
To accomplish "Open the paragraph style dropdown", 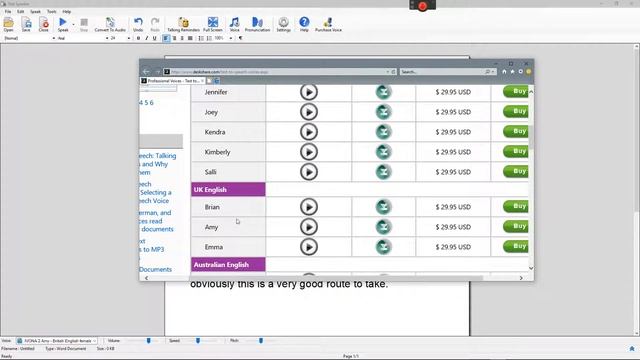I will coord(53,38).
